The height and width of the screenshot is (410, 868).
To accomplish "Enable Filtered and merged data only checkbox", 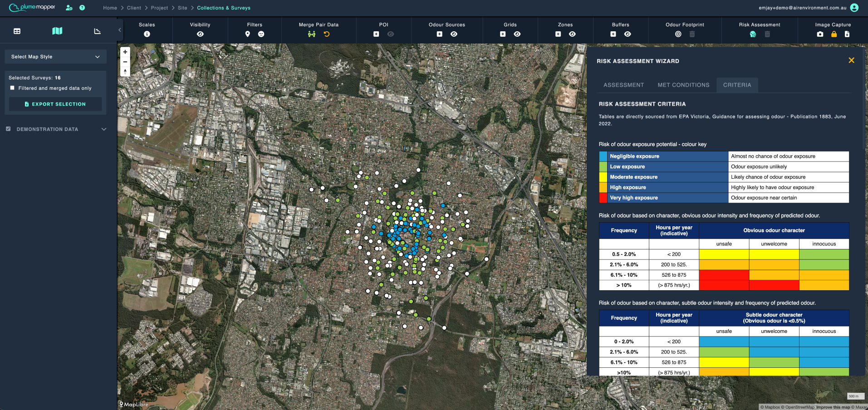I will pyautogui.click(x=12, y=88).
